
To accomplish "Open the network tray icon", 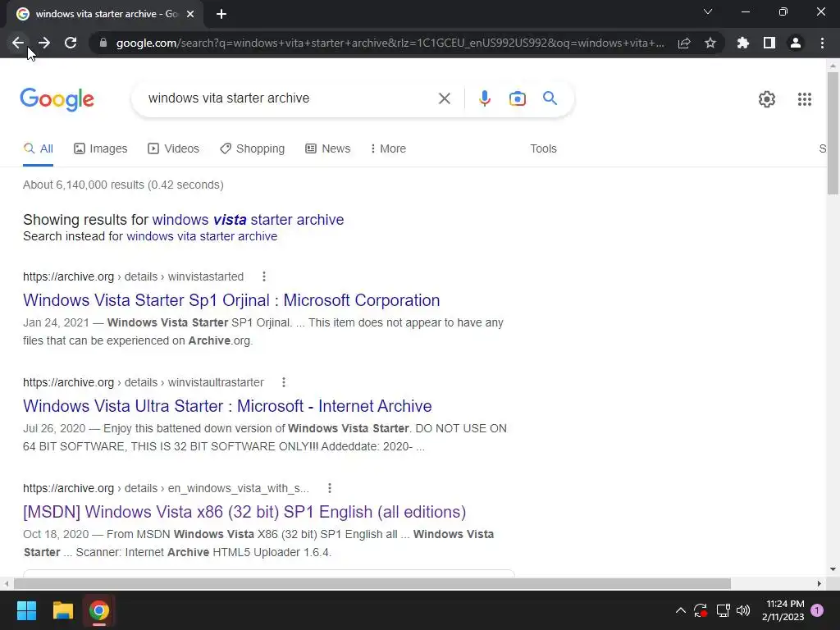I will (723, 610).
